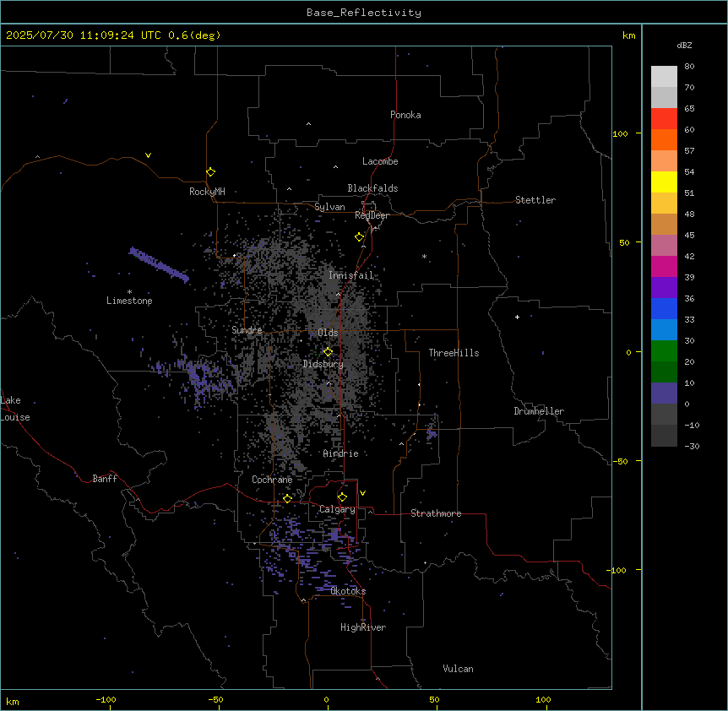Click the ThreeHills label
The image size is (728, 711).
(x=454, y=353)
